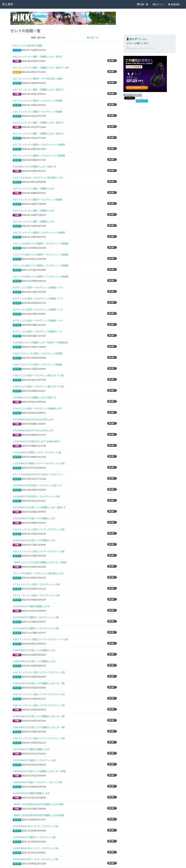Open 5/6スパコミ2dayサークルチケット1枚お譲りします post
Viewport: 186px width, 868px height.
pyautogui.click(x=38, y=178)
